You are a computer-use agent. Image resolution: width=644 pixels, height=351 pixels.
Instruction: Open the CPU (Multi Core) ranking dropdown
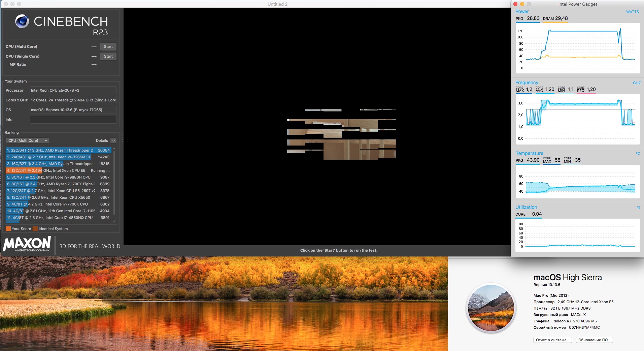28,140
